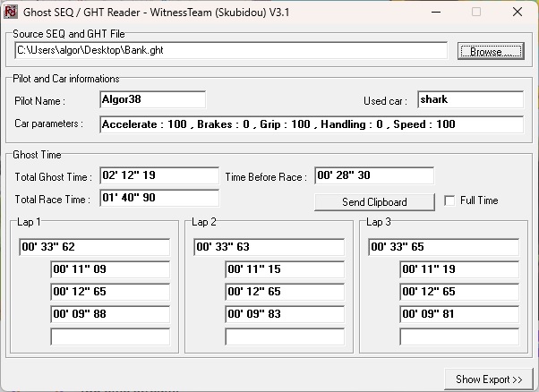Image resolution: width=539 pixels, height=392 pixels.
Task: Click the Time Before Race label
Action: click(266, 177)
